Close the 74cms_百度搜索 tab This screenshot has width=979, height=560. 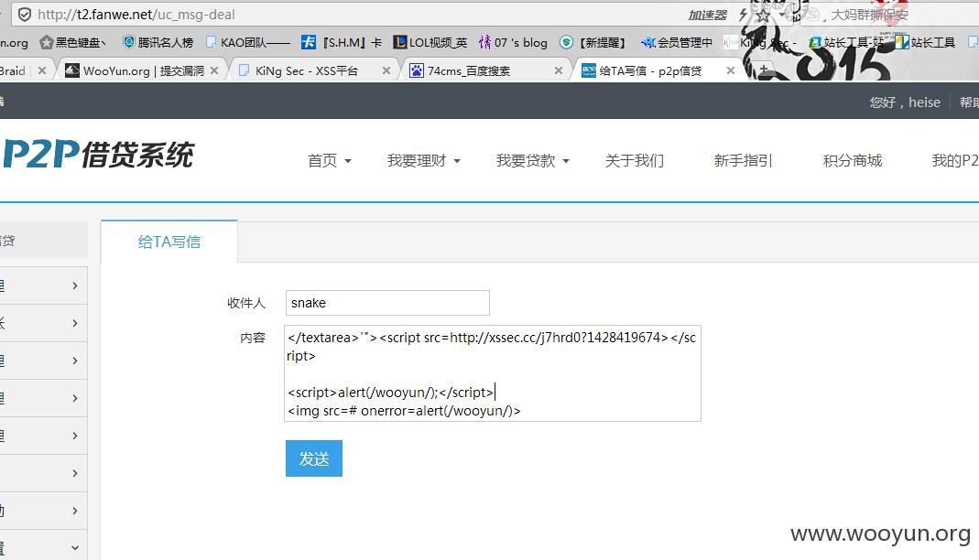click(x=559, y=70)
